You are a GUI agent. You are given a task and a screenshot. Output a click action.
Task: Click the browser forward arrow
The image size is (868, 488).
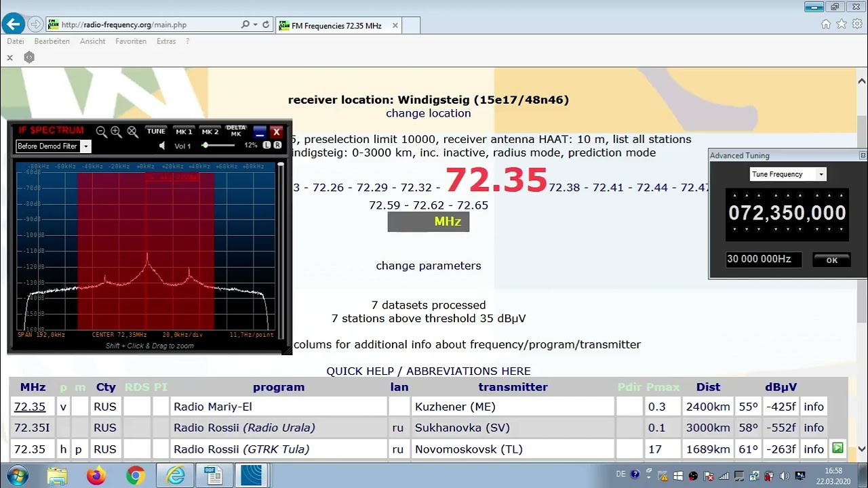pos(35,24)
